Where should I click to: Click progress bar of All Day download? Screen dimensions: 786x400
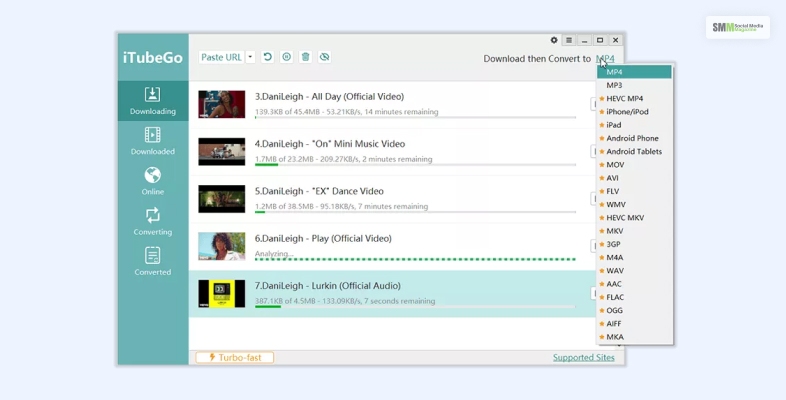(x=415, y=118)
